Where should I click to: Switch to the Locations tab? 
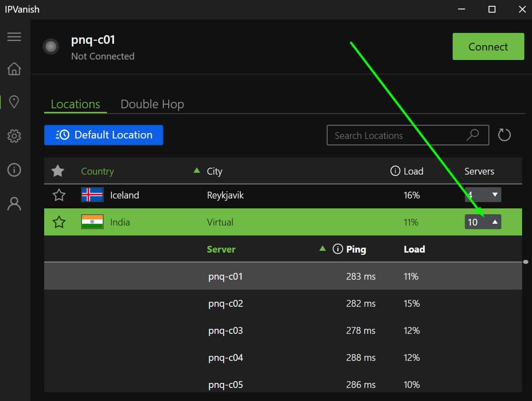(x=75, y=104)
